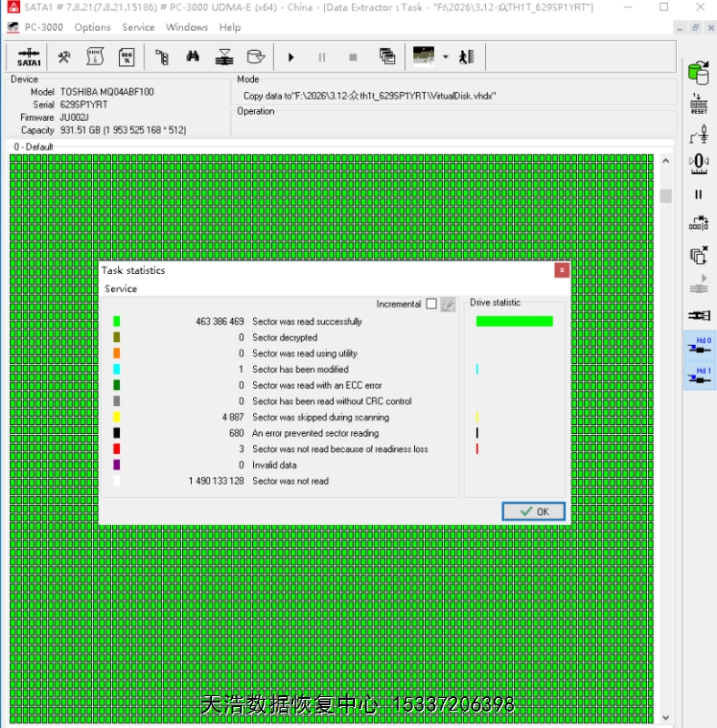Click the cascading windows toolbar icon
Image resolution: width=717 pixels, height=728 pixels.
[387, 56]
